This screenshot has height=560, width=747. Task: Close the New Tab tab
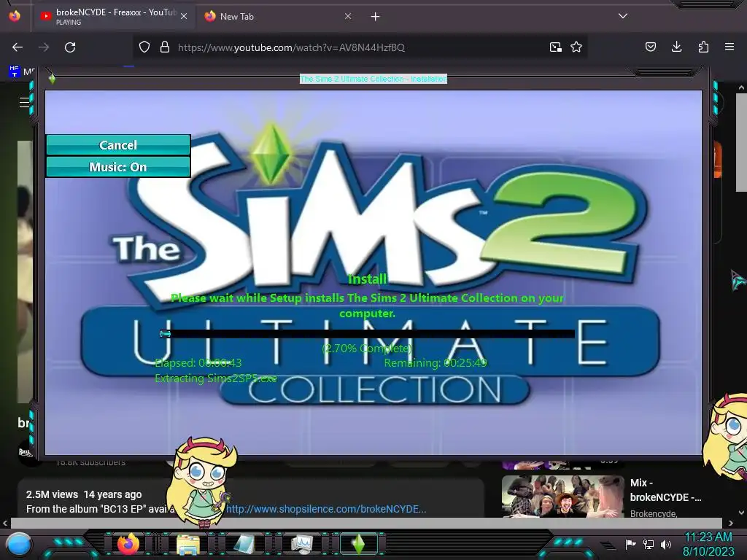coord(348,17)
